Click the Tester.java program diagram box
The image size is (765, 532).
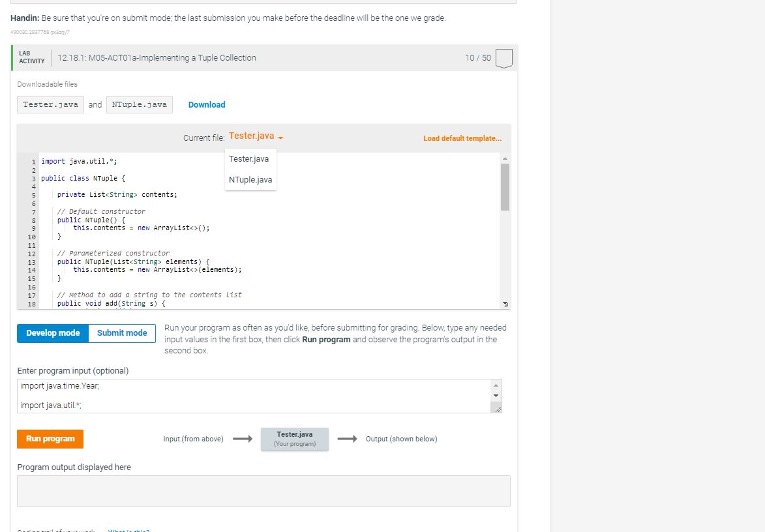tap(295, 439)
